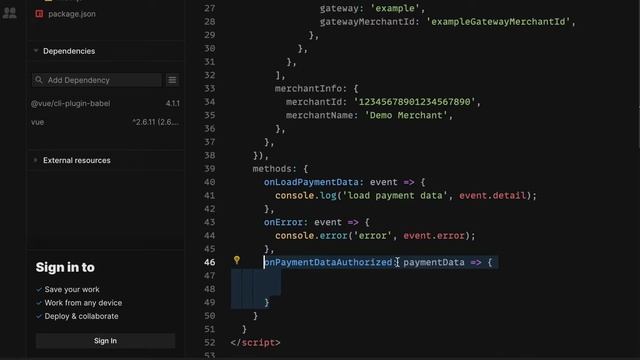Image resolution: width=640 pixels, height=360 pixels.
Task: Click event.detail on line 41
Action: coord(493,196)
